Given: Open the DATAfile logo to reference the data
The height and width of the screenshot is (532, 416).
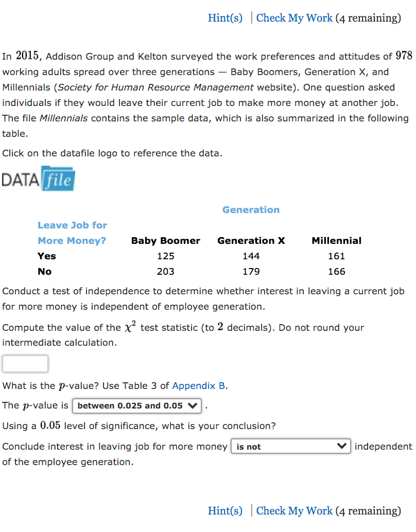Looking at the screenshot, I should click(38, 179).
